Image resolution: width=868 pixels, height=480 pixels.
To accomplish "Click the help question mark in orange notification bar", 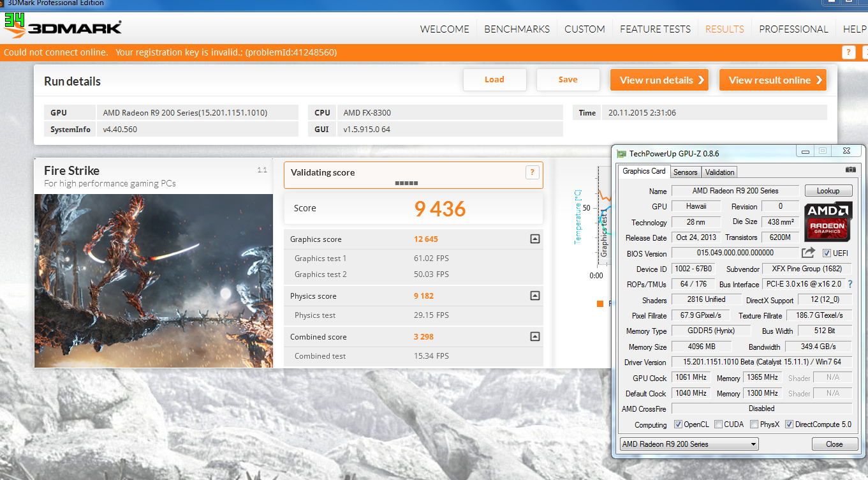I will point(848,52).
